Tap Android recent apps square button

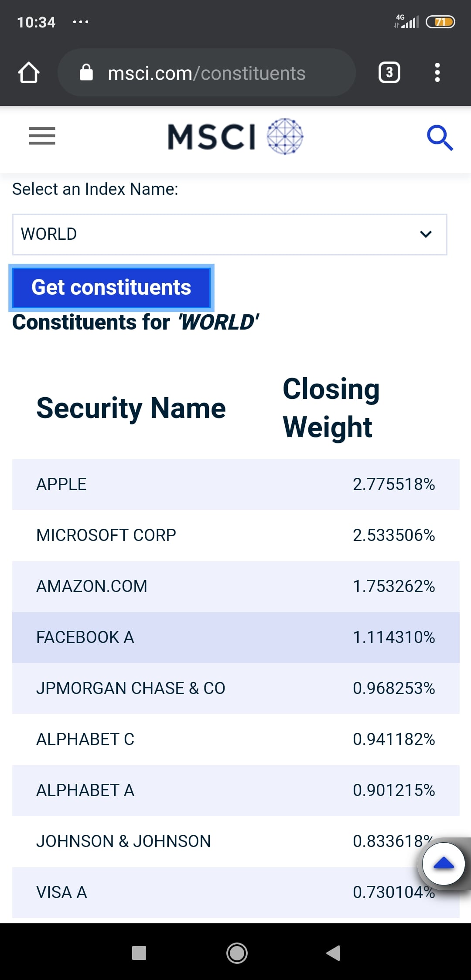(139, 953)
